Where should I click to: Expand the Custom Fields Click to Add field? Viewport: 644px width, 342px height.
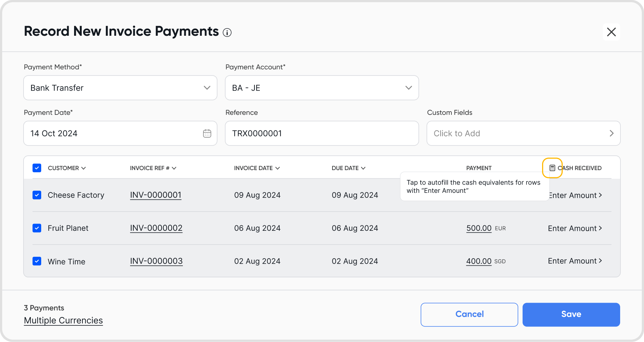tap(523, 134)
